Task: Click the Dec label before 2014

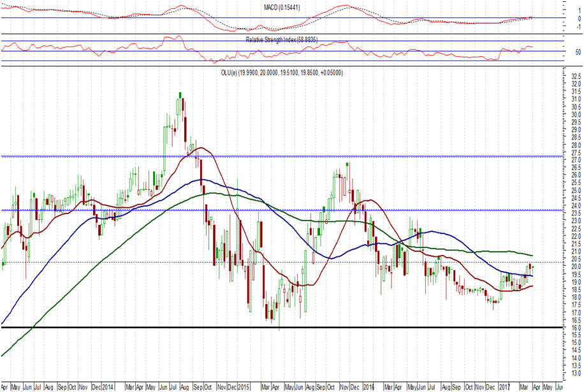Action: point(96,387)
